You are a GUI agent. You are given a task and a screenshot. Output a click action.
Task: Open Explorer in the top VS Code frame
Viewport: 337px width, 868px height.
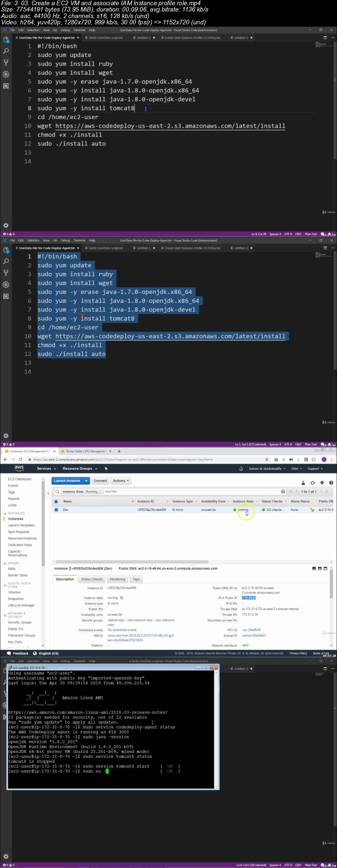click(x=6, y=40)
